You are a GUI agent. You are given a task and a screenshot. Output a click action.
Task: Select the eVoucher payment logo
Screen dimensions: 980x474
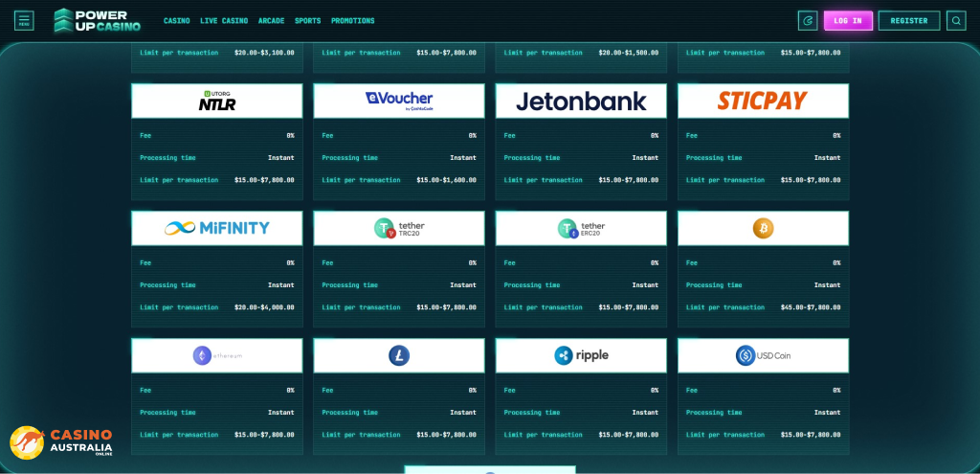pyautogui.click(x=399, y=101)
